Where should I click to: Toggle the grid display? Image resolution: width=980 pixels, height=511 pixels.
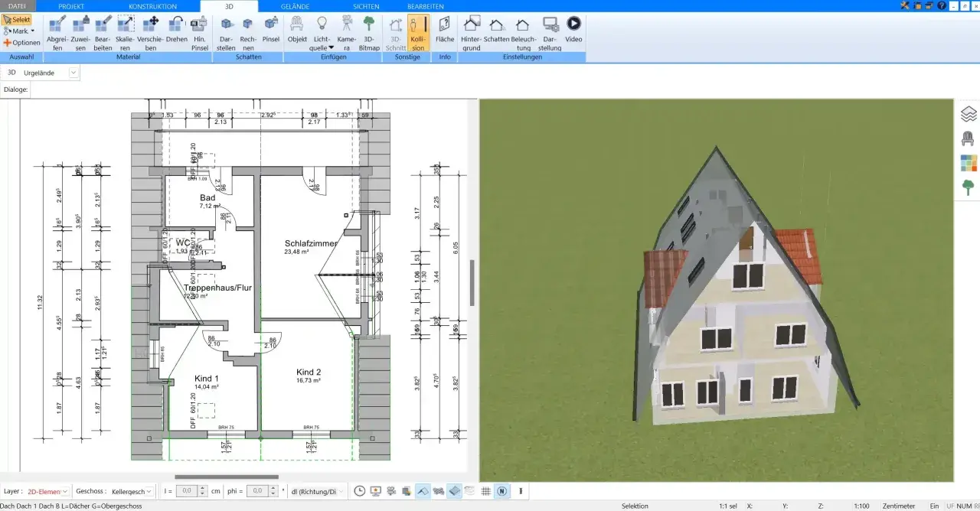(x=485, y=491)
